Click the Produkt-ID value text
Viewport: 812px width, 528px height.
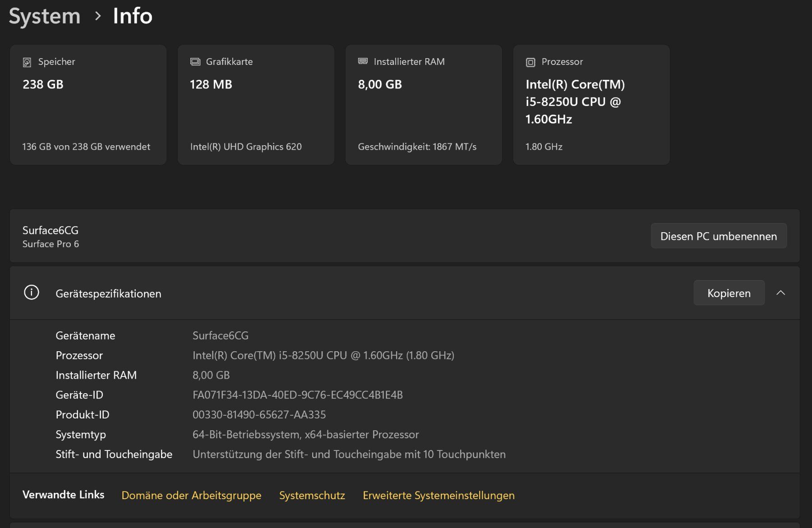[x=259, y=415]
